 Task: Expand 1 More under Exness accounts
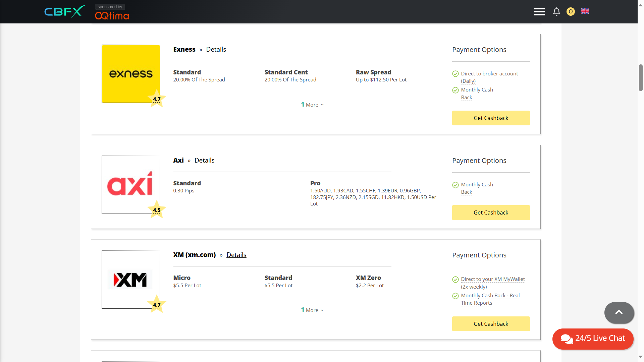point(312,105)
